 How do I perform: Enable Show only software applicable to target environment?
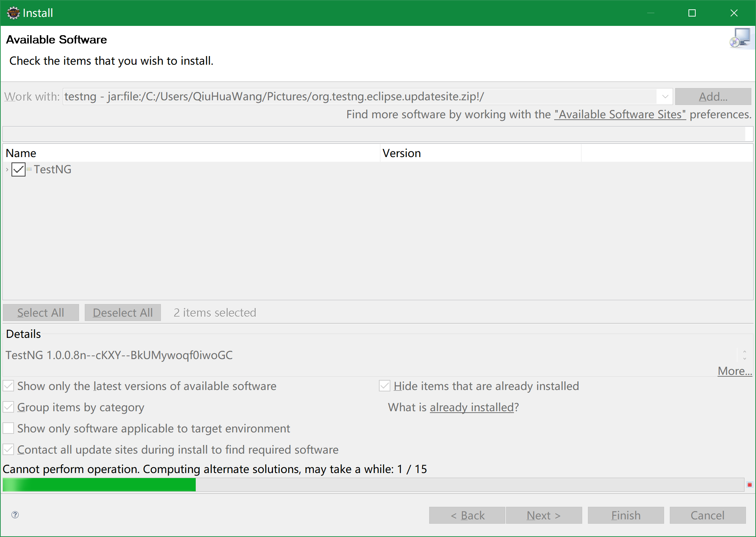[x=8, y=428]
